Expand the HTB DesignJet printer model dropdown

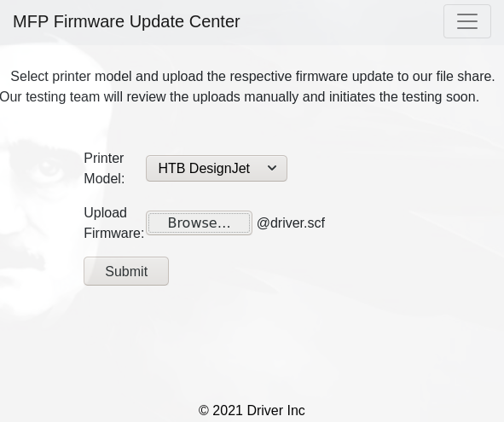tap(217, 168)
